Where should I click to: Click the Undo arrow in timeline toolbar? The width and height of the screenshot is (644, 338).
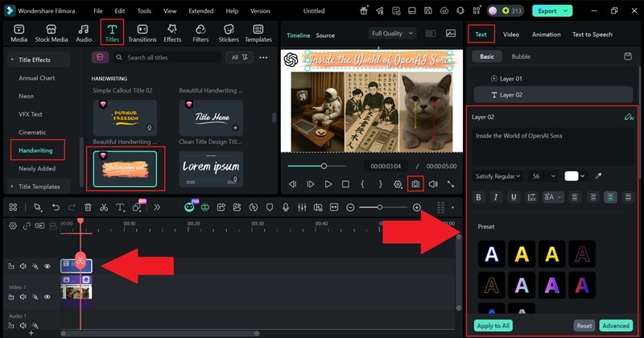56,208
